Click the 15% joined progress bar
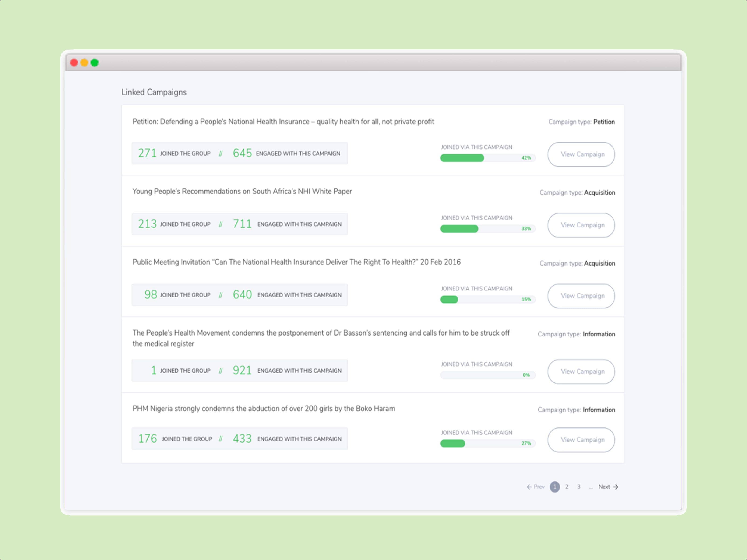 click(x=487, y=299)
